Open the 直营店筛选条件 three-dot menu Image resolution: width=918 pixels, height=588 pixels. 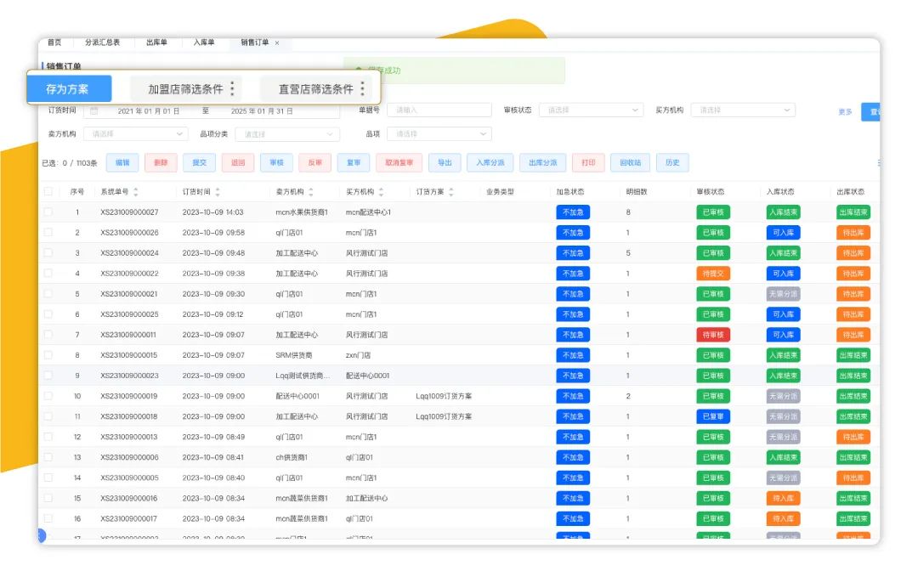pyautogui.click(x=362, y=88)
